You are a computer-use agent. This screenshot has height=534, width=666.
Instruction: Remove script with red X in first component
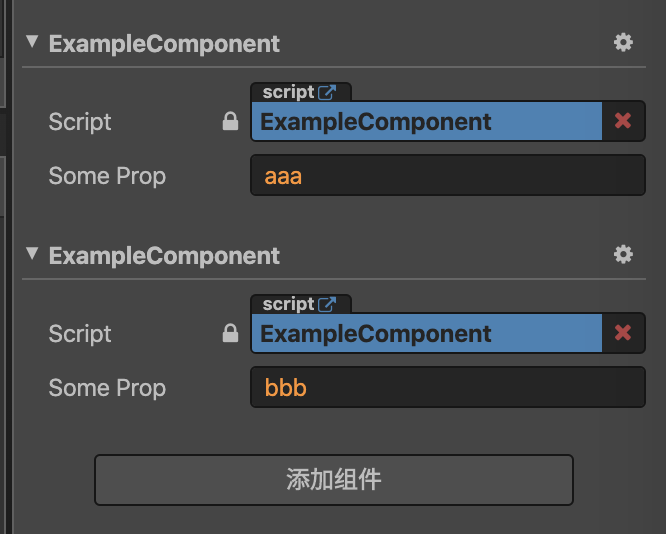[x=623, y=121]
